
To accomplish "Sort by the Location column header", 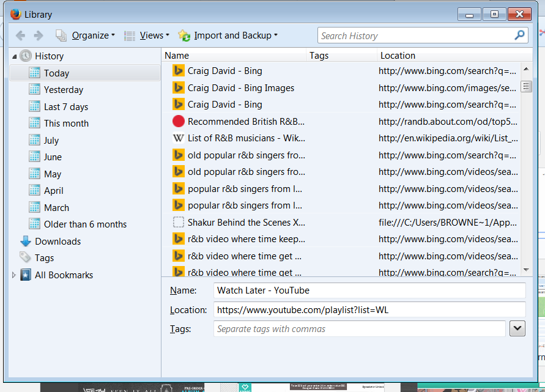I will click(454, 56).
